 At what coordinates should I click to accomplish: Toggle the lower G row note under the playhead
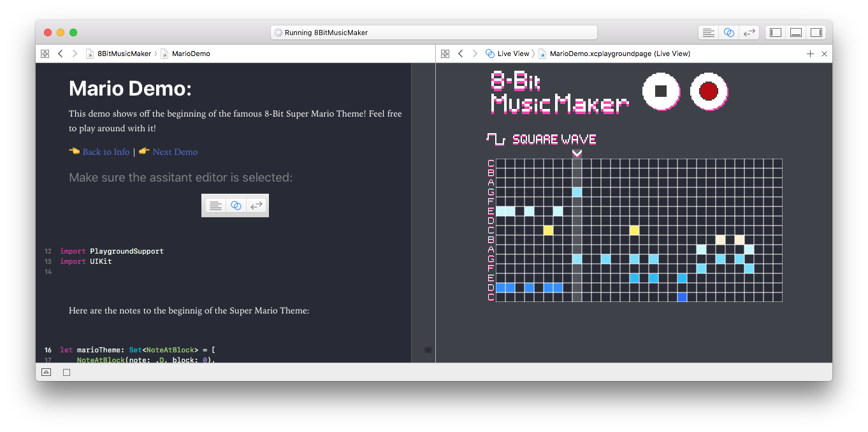pyautogui.click(x=577, y=259)
